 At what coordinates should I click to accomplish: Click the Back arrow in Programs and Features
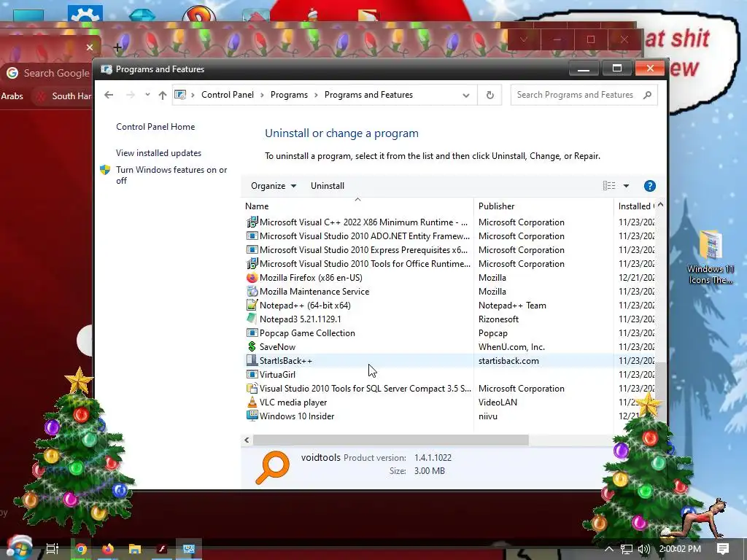click(109, 95)
